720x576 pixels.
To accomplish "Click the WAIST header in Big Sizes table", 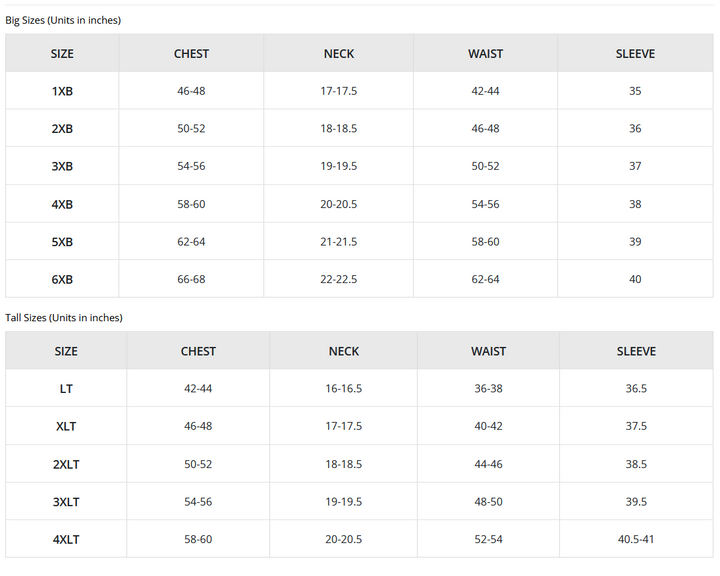I will [x=485, y=54].
